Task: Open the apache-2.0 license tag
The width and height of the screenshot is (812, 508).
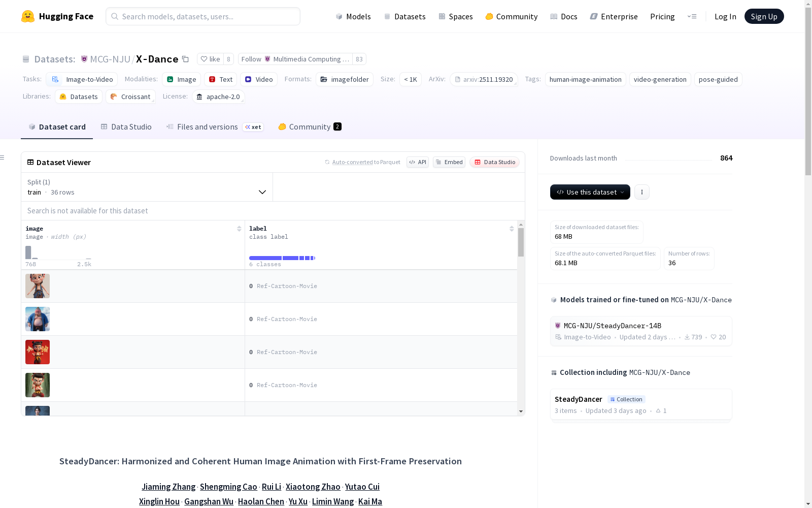Action: 218,97
